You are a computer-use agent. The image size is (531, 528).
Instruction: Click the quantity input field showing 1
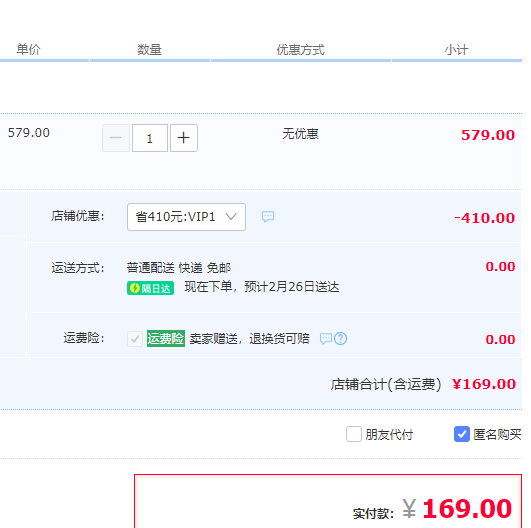click(150, 138)
